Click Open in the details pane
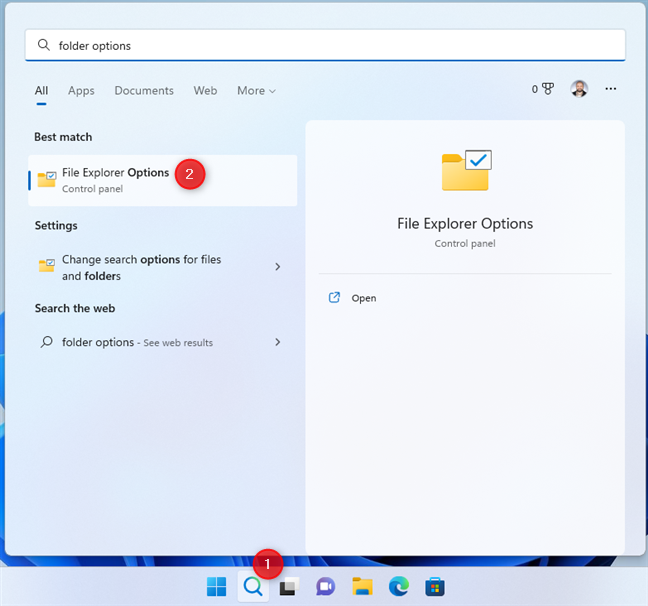This screenshot has height=606, width=648. [364, 298]
